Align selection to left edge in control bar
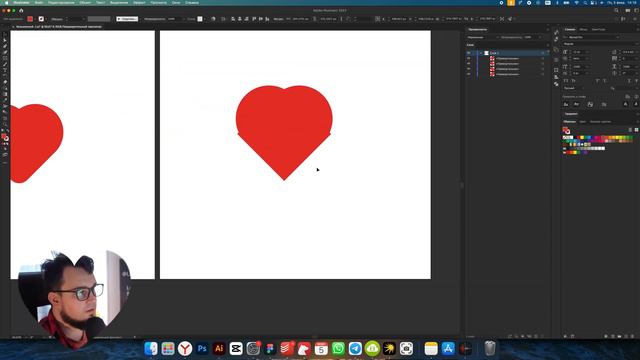Viewport: 640px width, 360px height. click(233, 19)
